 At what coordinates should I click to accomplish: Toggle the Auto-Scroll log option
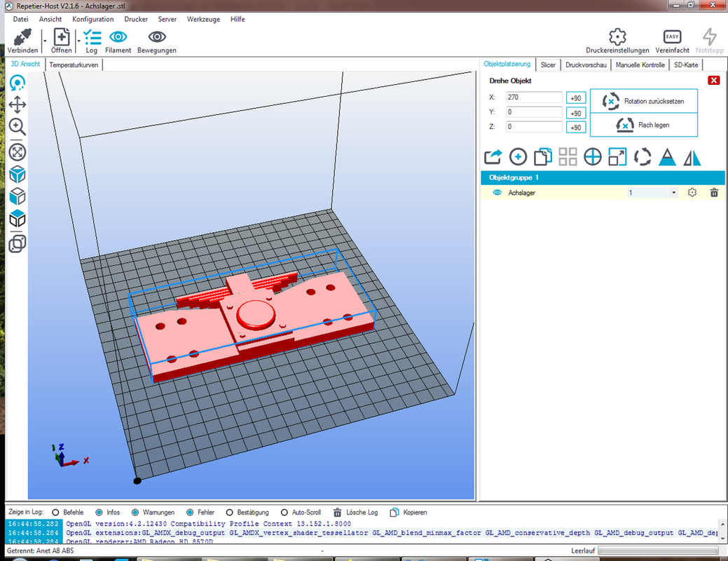coord(284,512)
